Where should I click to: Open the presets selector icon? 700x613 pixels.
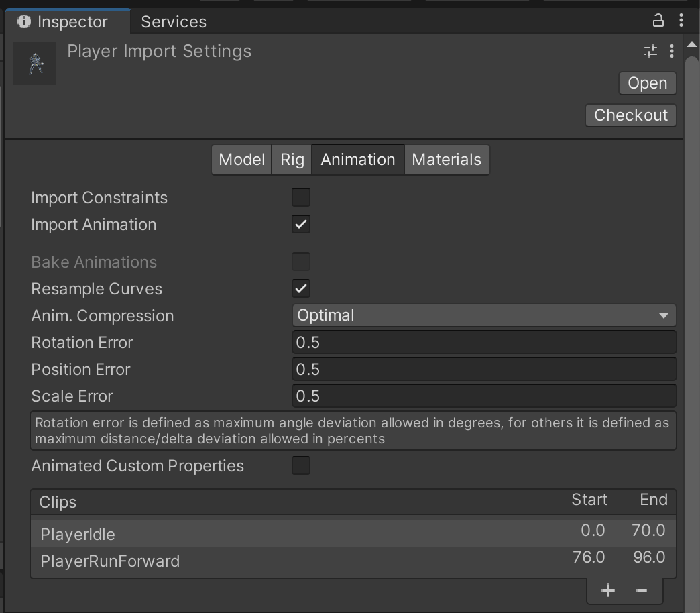tap(650, 51)
